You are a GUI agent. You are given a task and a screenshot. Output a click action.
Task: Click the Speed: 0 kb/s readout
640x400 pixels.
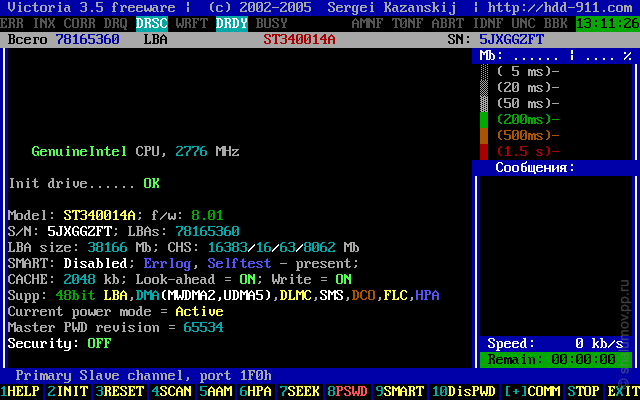click(x=556, y=344)
